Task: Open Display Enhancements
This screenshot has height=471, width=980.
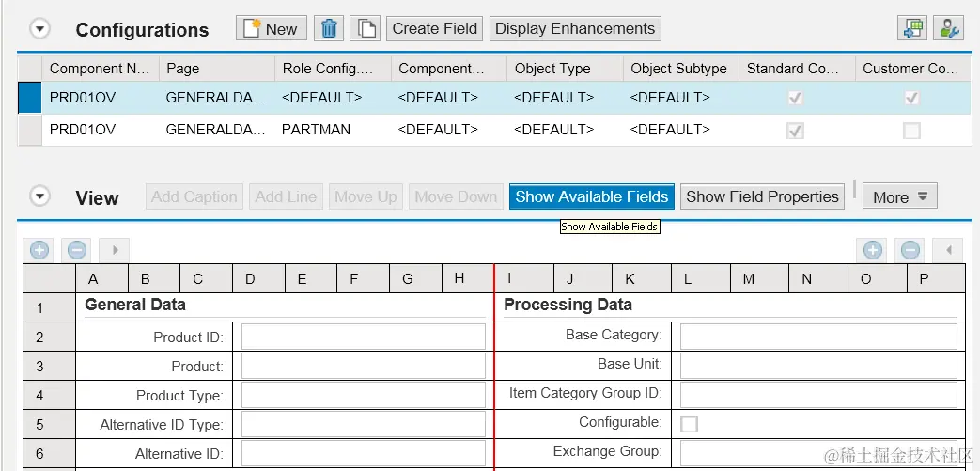Action: [x=575, y=29]
